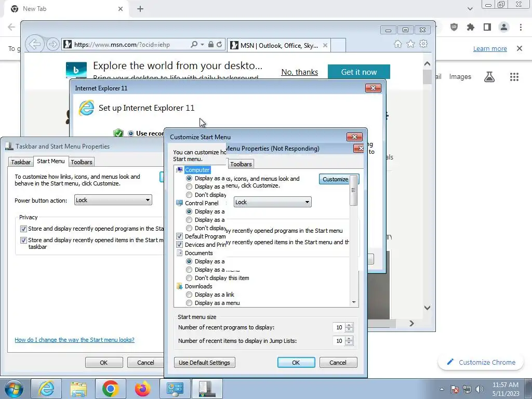Open the Chrome profile avatar
Screen dimensions: 532x399
point(504,27)
